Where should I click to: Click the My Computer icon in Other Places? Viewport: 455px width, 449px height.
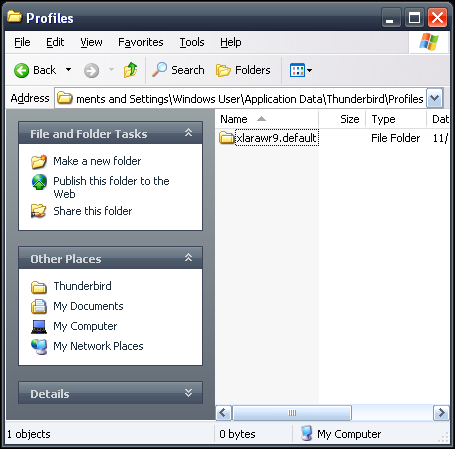pos(39,326)
